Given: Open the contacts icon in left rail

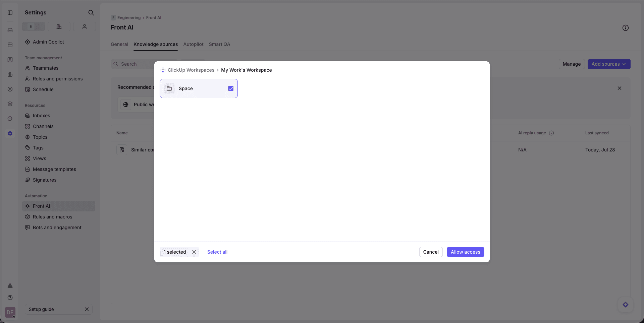Looking at the screenshot, I should tap(10, 60).
